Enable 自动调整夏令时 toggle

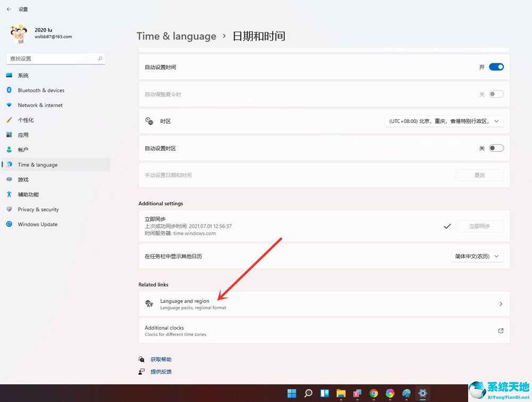[496, 94]
